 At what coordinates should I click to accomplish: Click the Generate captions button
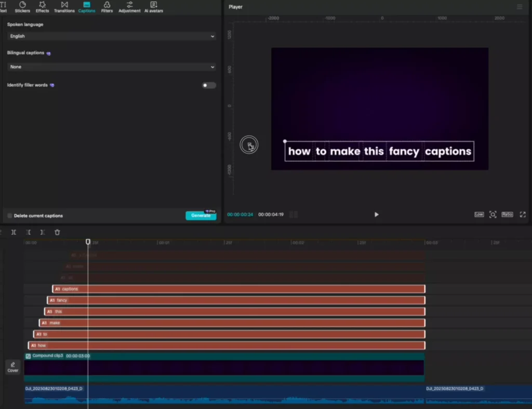[x=201, y=216]
